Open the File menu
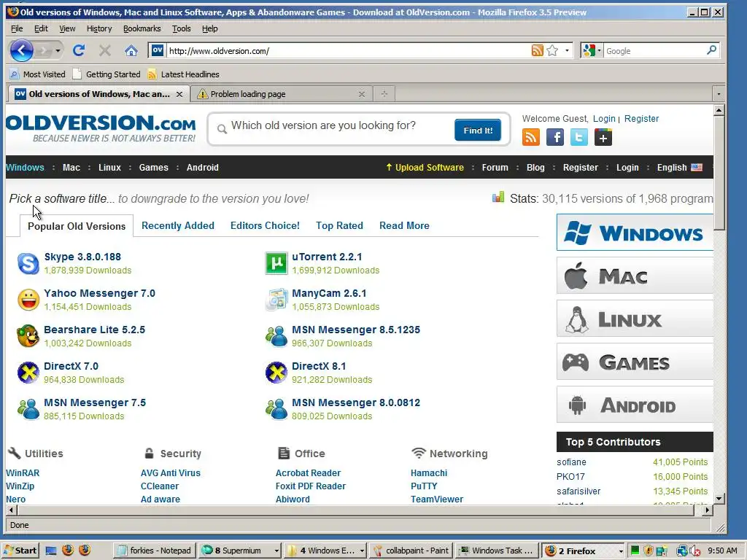The height and width of the screenshot is (560, 747). coord(17,28)
